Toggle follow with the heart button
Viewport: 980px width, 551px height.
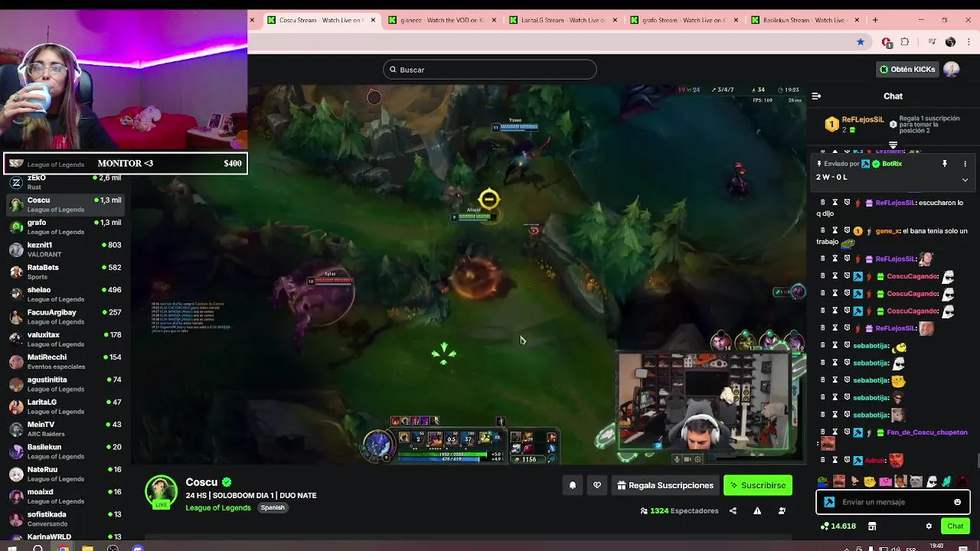click(597, 485)
